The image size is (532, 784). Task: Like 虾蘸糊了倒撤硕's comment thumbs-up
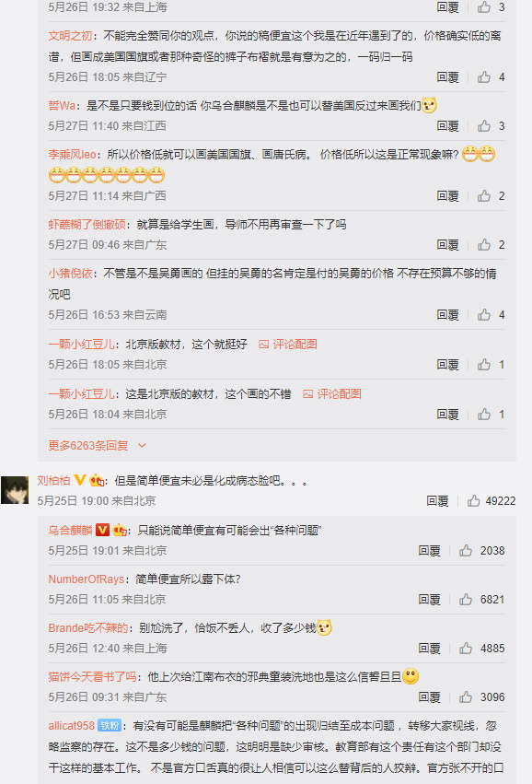coord(484,244)
